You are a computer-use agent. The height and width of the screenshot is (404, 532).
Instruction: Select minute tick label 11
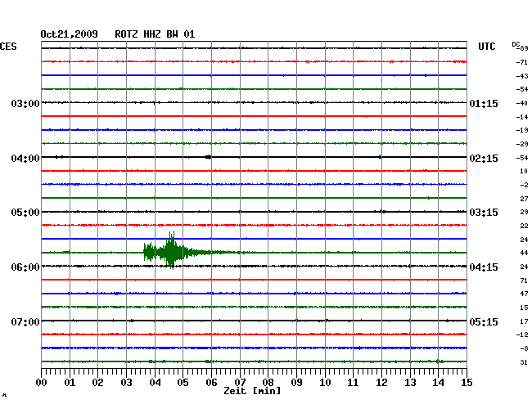point(353,383)
